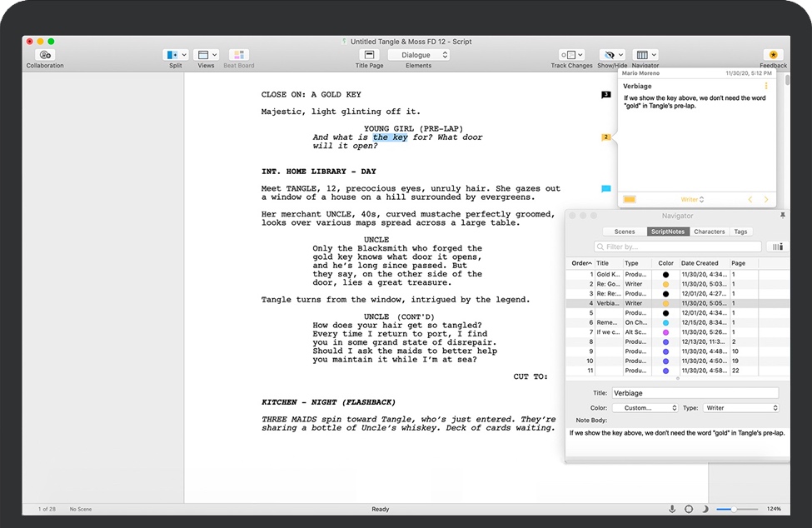The height and width of the screenshot is (528, 812).
Task: Open the Collaboration panel
Action: pyautogui.click(x=44, y=53)
